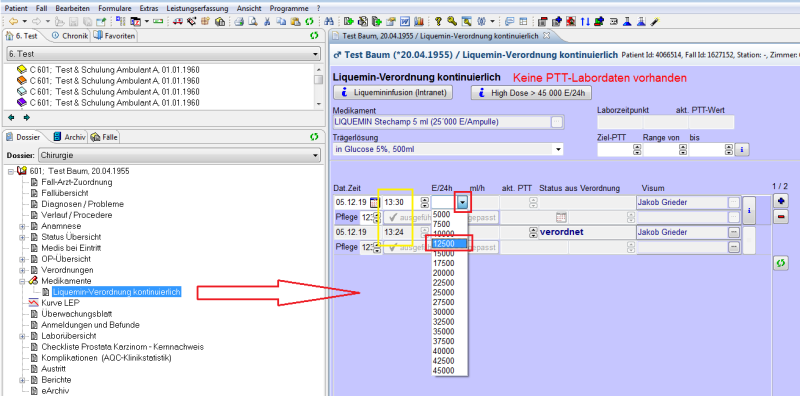
Task: Click the Word document toolbar icon
Action: point(405,21)
